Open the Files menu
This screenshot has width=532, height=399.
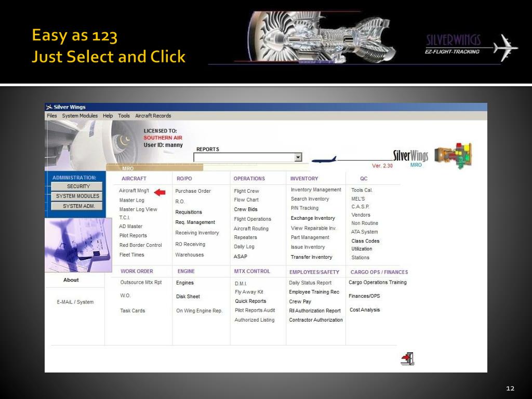(51, 116)
